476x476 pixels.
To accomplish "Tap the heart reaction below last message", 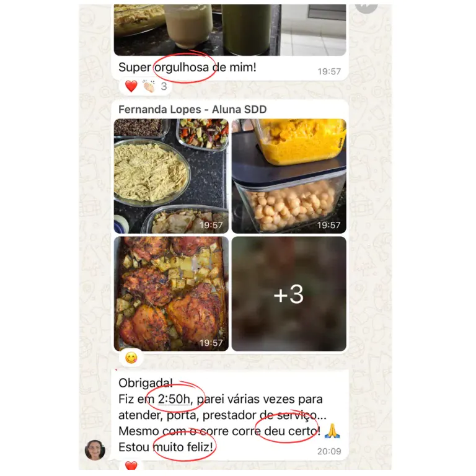I will tap(131, 465).
